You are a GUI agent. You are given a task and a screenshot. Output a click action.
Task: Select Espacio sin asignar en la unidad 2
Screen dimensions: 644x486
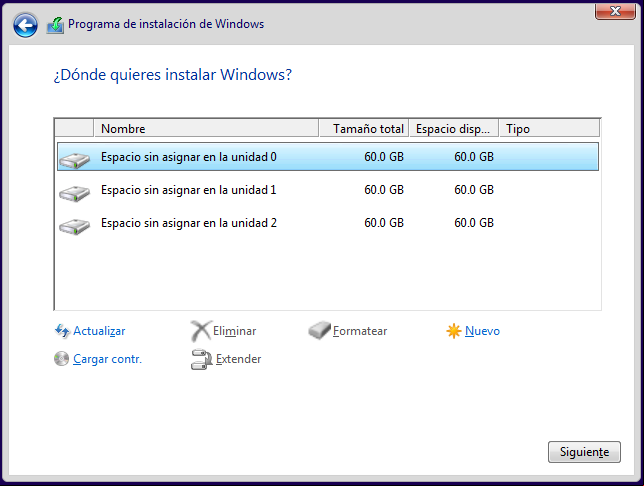click(328, 223)
